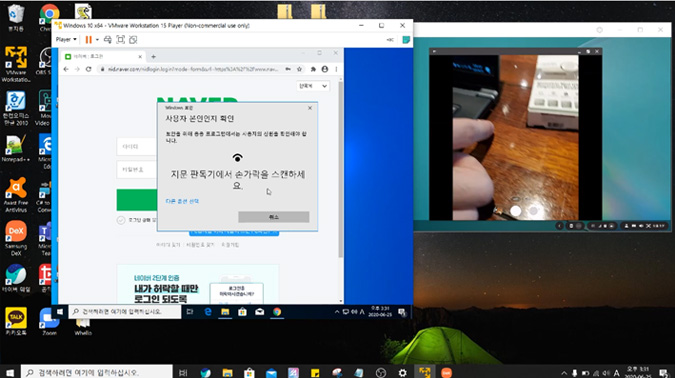This screenshot has height=378, width=675.
Task: Close the Windows security dialog
Action: (310, 108)
